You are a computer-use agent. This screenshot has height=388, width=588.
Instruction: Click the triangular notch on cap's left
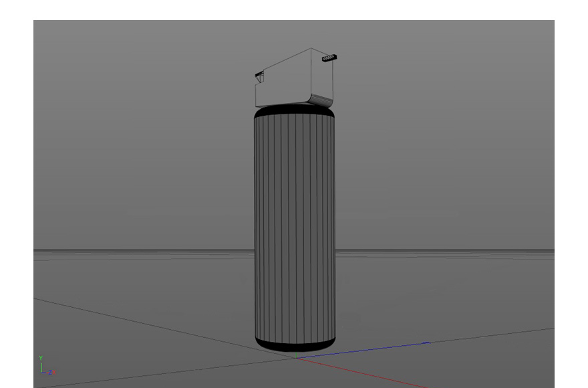[x=259, y=78]
